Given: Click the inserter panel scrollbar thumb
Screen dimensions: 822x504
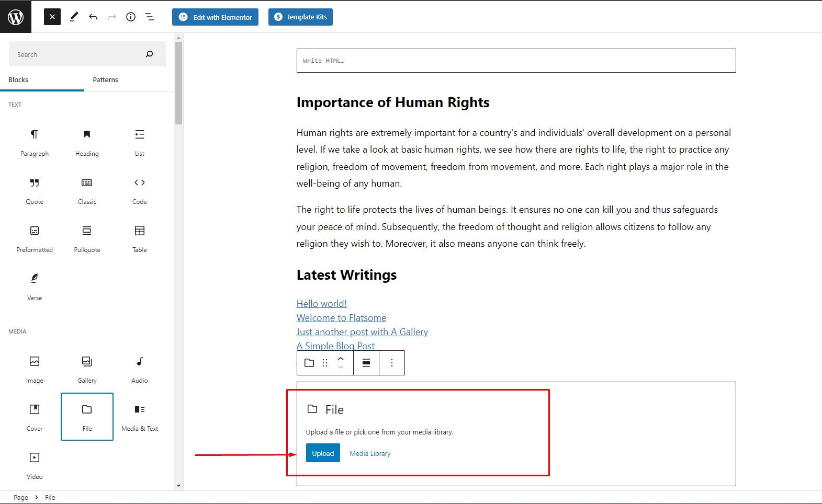Looking at the screenshot, I should click(x=178, y=83).
